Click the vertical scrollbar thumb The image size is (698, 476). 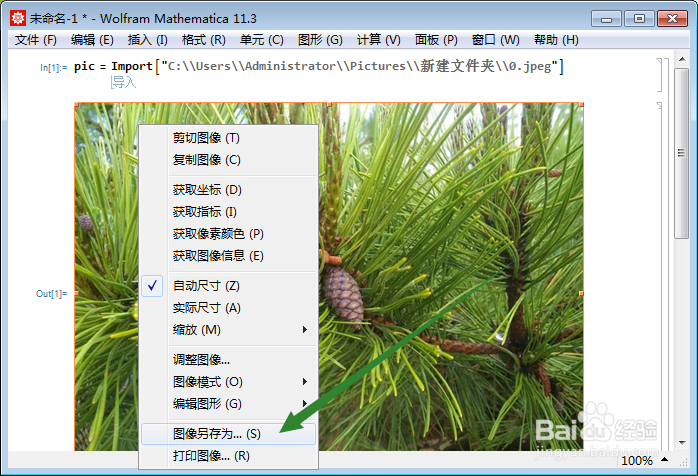[x=682, y=154]
